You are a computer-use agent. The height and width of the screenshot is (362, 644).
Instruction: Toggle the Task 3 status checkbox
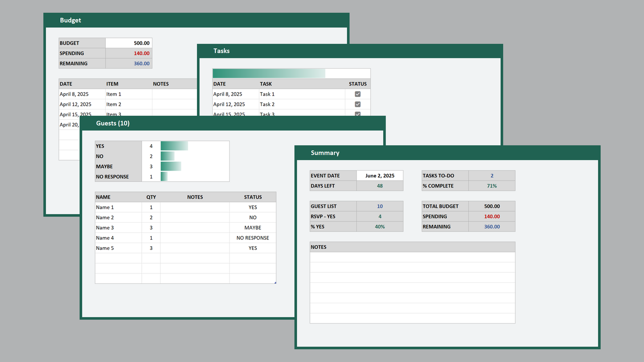point(357,114)
